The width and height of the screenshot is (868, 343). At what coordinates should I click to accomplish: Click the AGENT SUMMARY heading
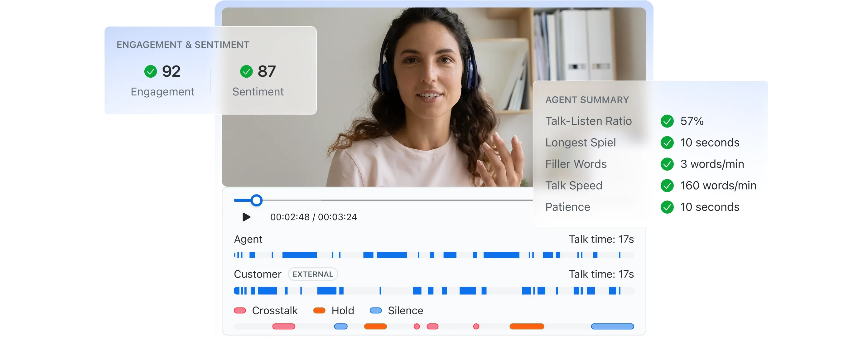click(587, 100)
